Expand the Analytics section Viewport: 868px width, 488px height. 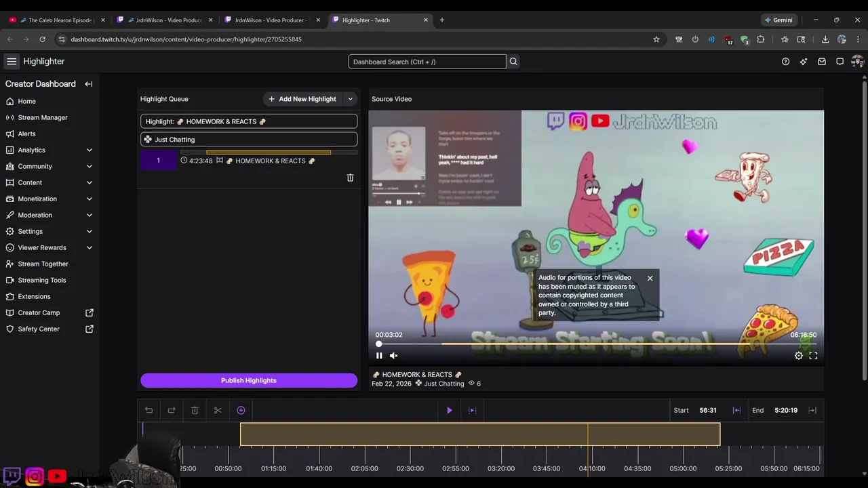click(x=90, y=150)
